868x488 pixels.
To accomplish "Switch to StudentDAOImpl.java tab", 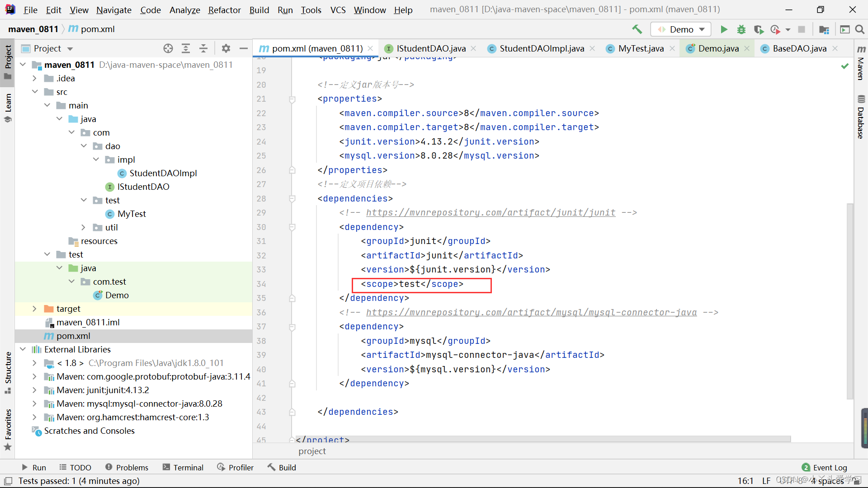I will [542, 48].
